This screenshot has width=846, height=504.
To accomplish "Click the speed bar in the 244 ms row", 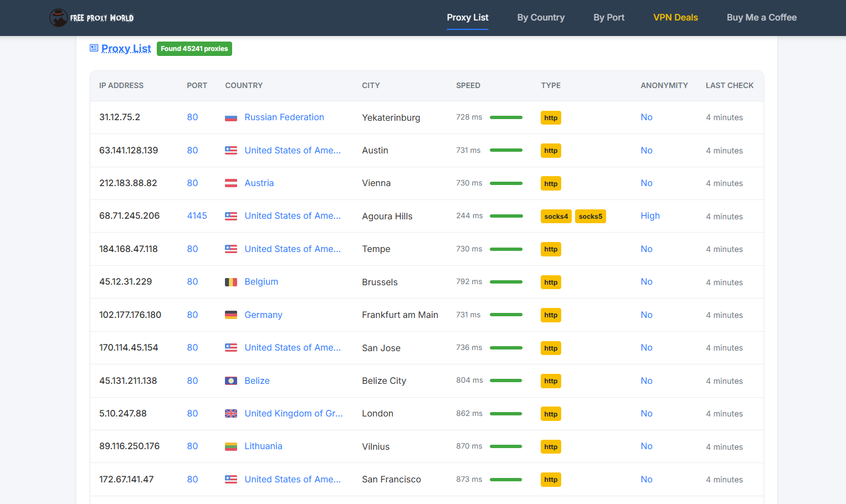I will pyautogui.click(x=506, y=216).
